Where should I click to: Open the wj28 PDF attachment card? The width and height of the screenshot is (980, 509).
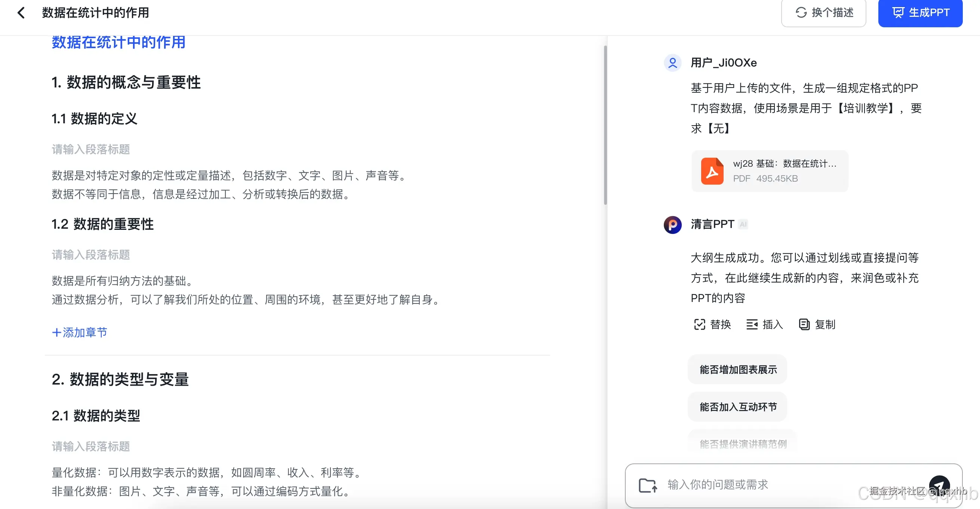click(769, 171)
